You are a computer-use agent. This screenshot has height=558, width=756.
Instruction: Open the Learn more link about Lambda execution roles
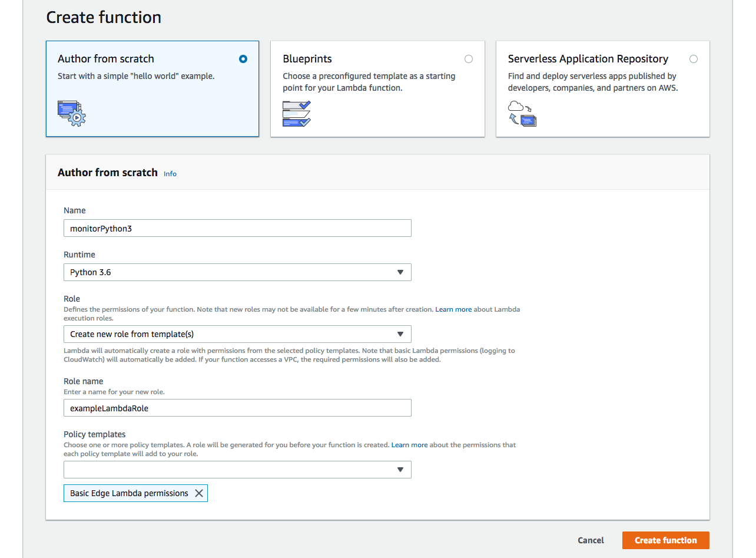[453, 309]
